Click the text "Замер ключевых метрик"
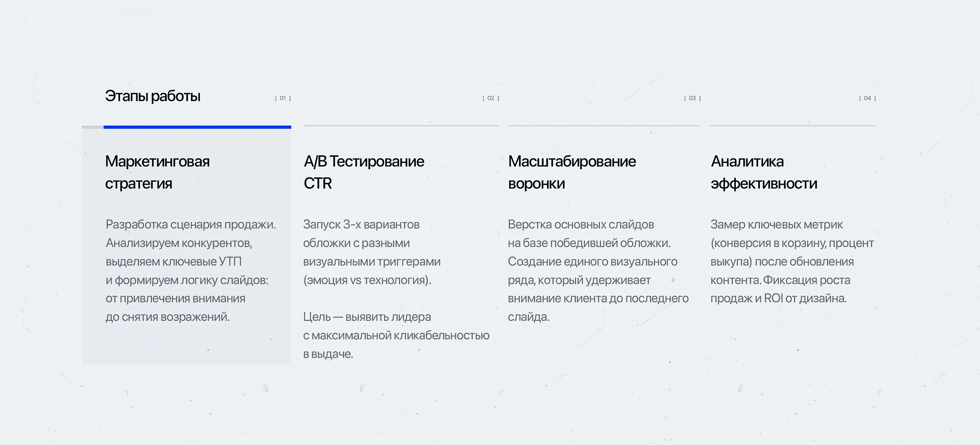This screenshot has width=980, height=445. coord(776,224)
